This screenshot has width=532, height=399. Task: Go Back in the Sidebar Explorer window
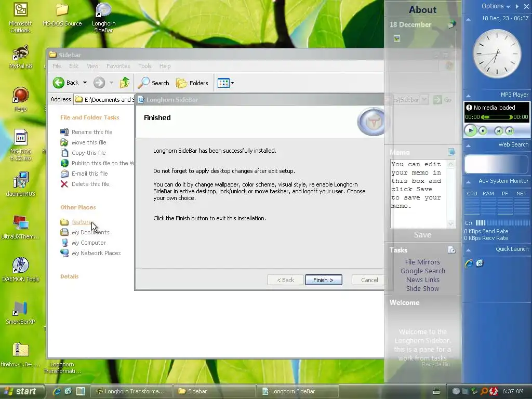click(66, 83)
